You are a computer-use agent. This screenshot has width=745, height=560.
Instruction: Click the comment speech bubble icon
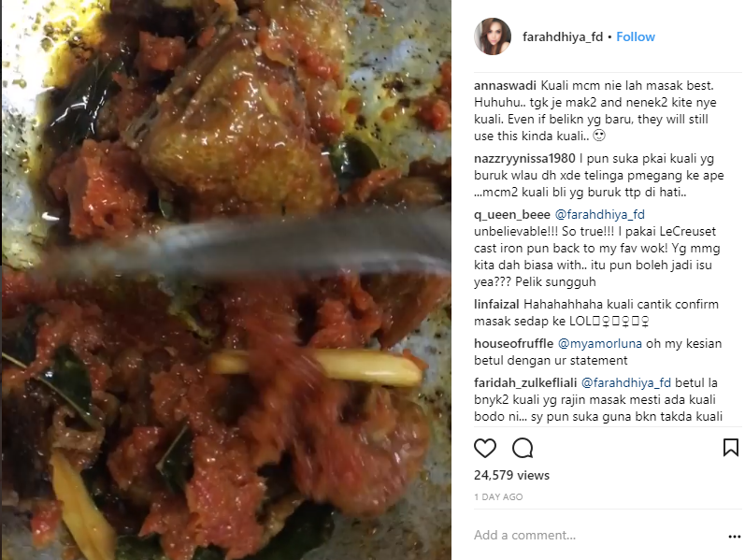pyautogui.click(x=523, y=447)
